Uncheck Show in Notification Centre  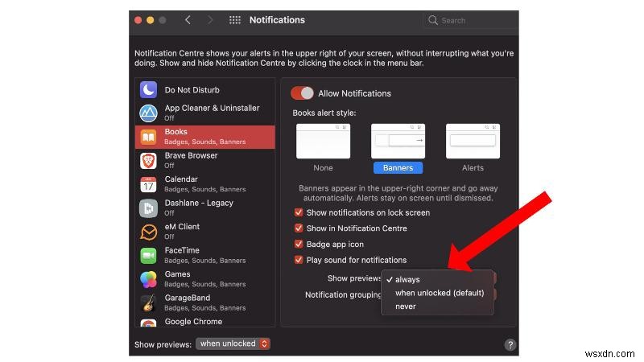[299, 228]
